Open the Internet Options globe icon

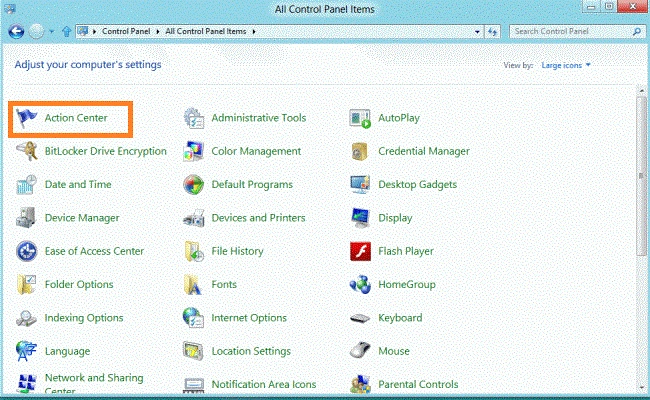pos(194,318)
